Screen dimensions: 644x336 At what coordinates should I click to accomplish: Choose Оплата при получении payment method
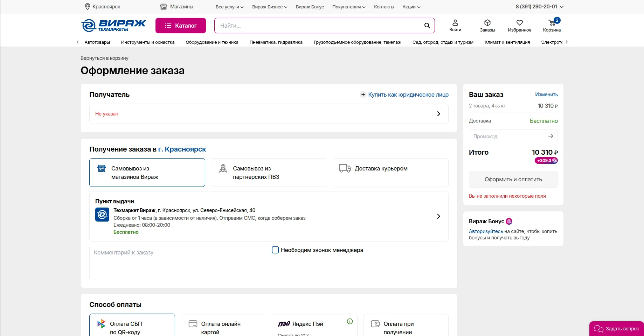[406, 325]
